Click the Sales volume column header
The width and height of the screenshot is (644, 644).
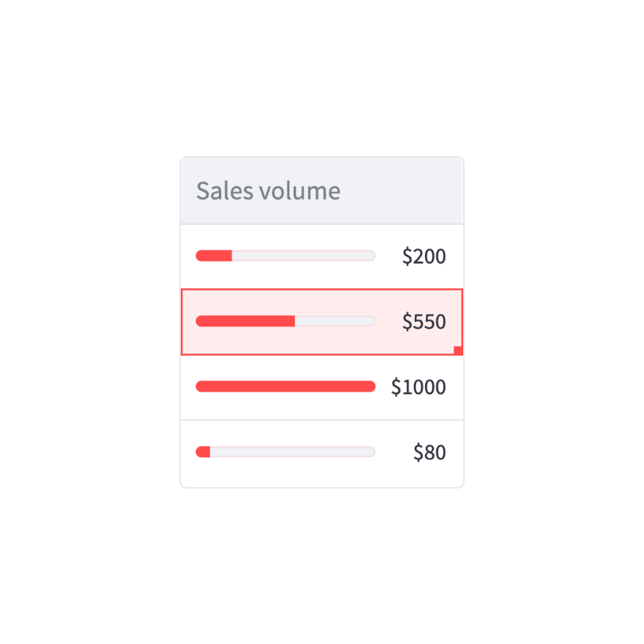tap(268, 191)
